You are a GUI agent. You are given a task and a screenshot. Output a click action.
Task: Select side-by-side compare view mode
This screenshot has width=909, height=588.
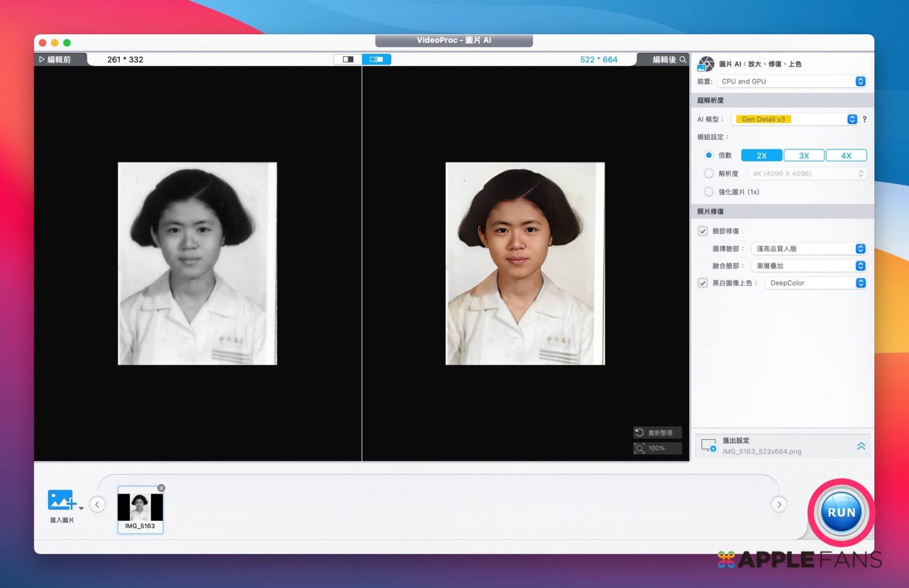click(377, 59)
